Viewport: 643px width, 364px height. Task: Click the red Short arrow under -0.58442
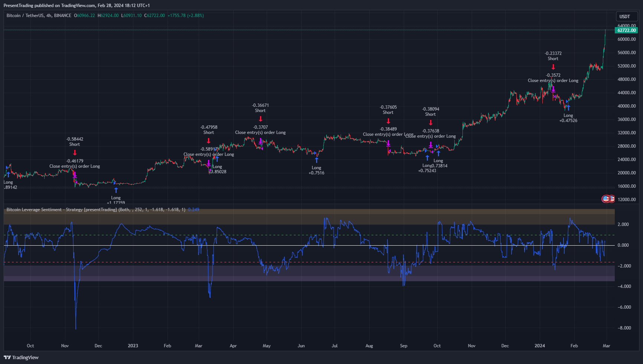pyautogui.click(x=75, y=153)
